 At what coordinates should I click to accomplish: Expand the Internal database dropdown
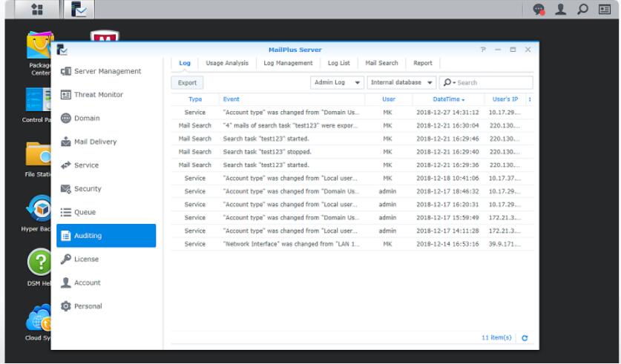(401, 82)
